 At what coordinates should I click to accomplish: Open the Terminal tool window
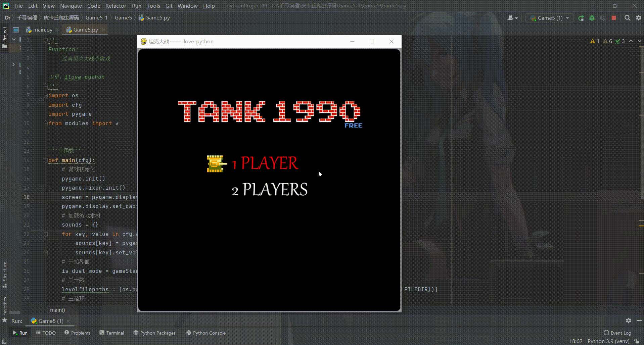[112, 333]
